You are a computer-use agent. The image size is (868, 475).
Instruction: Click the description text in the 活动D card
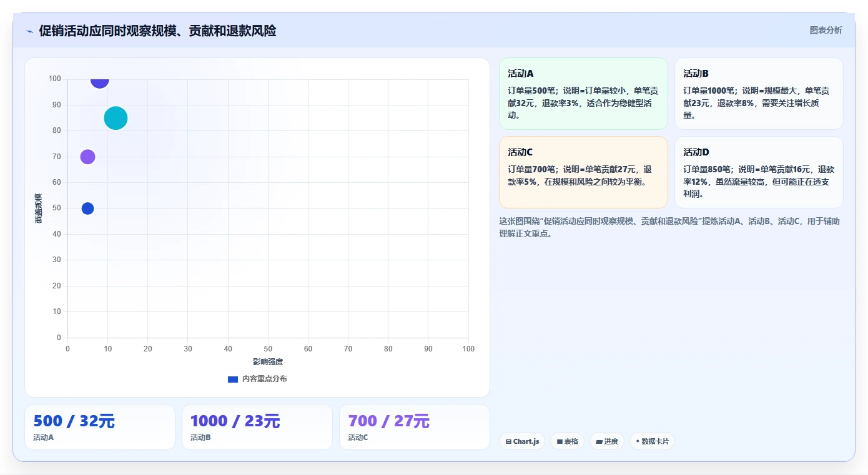tap(759, 182)
